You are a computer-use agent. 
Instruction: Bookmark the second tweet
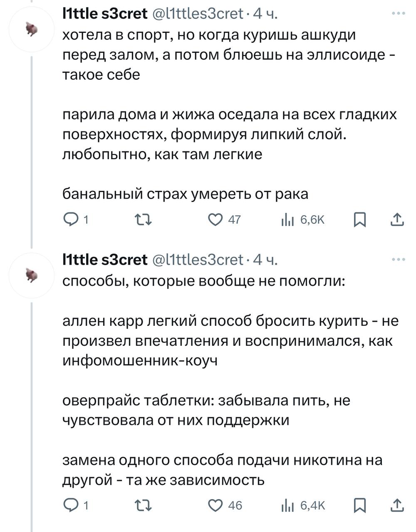(359, 505)
